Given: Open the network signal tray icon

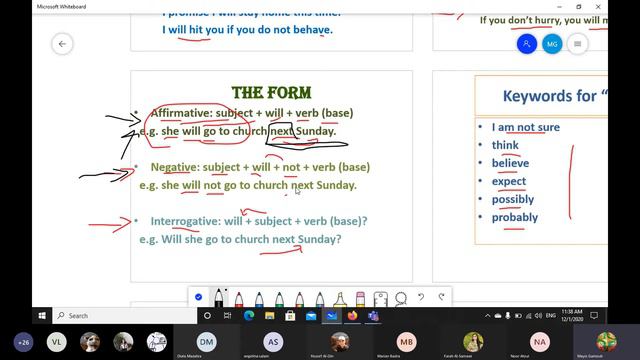Looking at the screenshot, I should tap(529, 316).
